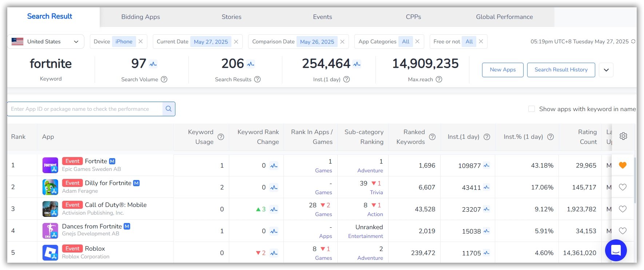Open the United States country dropdown
The width and height of the screenshot is (644, 270).
[45, 42]
